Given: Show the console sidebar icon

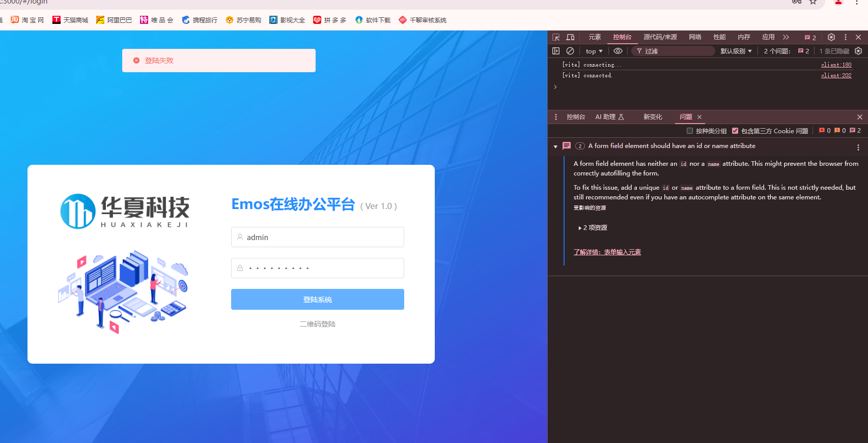Looking at the screenshot, I should pyautogui.click(x=556, y=51).
